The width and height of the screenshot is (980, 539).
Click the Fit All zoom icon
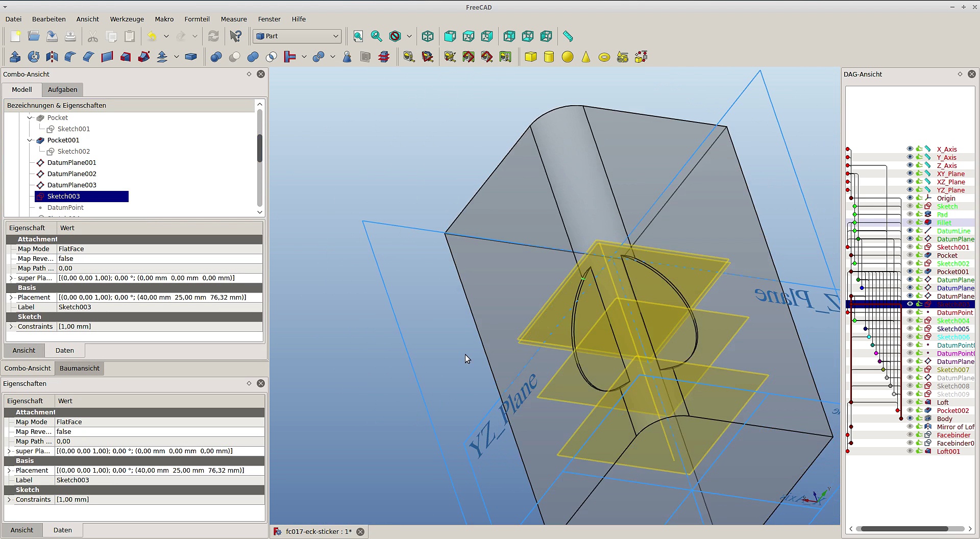358,36
